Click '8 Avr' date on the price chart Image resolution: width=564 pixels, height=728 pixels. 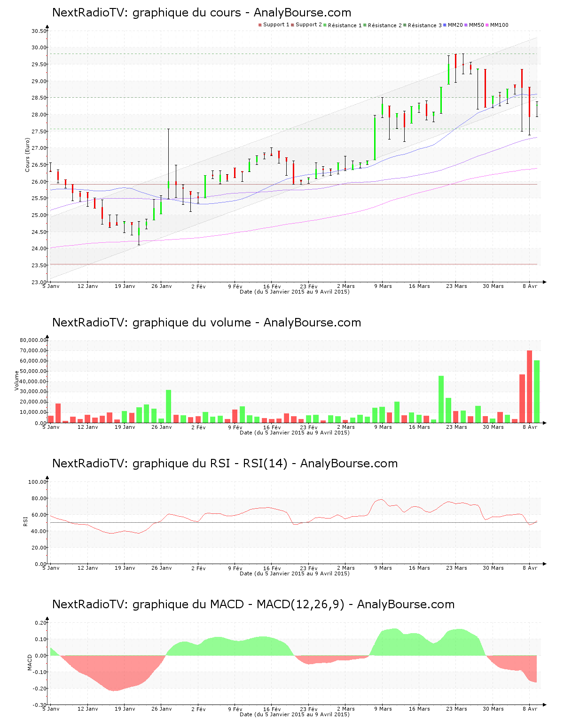[531, 286]
